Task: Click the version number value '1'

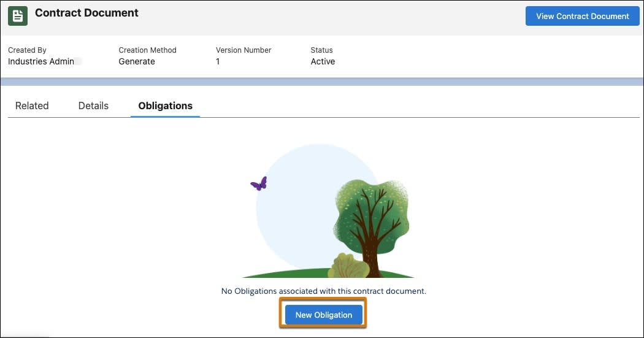Action: pos(218,61)
